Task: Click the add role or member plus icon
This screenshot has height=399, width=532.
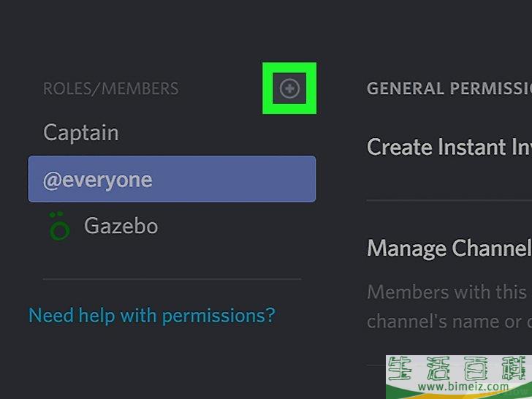Action: tap(289, 88)
